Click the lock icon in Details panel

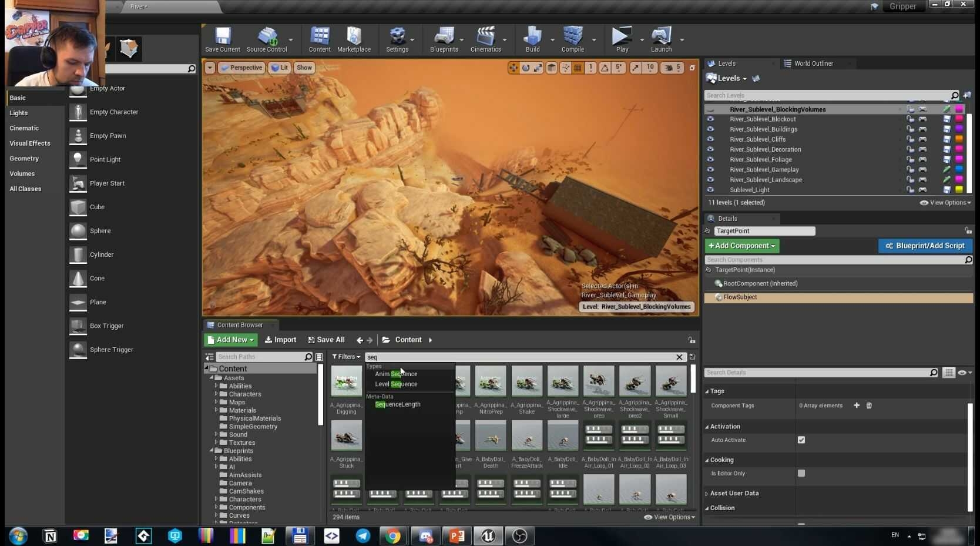click(x=968, y=231)
